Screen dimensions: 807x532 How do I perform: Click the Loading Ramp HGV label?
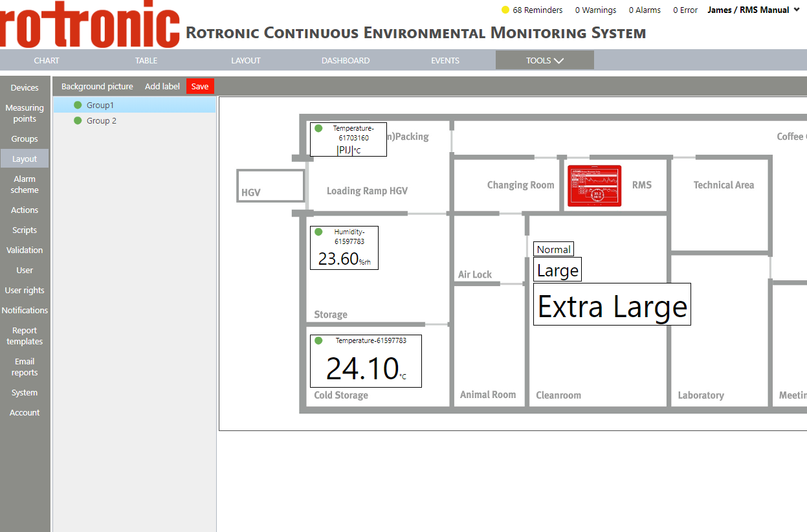(367, 191)
